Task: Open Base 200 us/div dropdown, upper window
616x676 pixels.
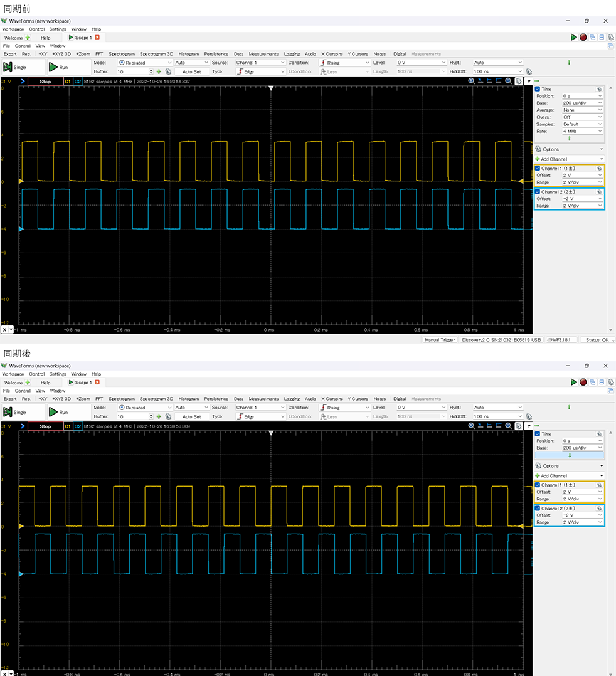Action: 582,103
